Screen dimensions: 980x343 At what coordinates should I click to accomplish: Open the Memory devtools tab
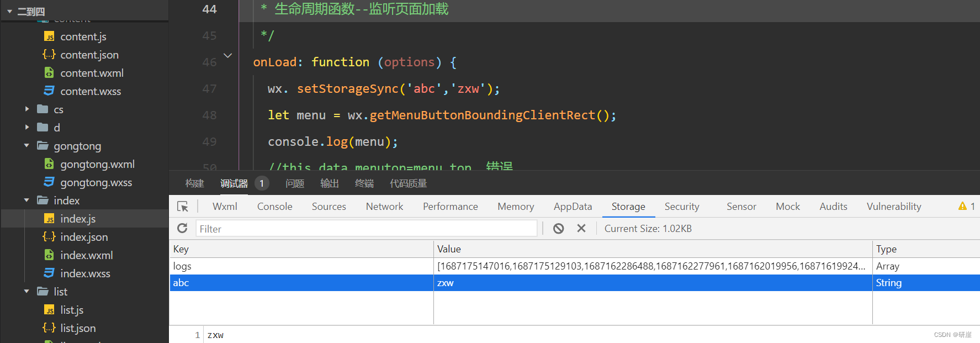(516, 207)
